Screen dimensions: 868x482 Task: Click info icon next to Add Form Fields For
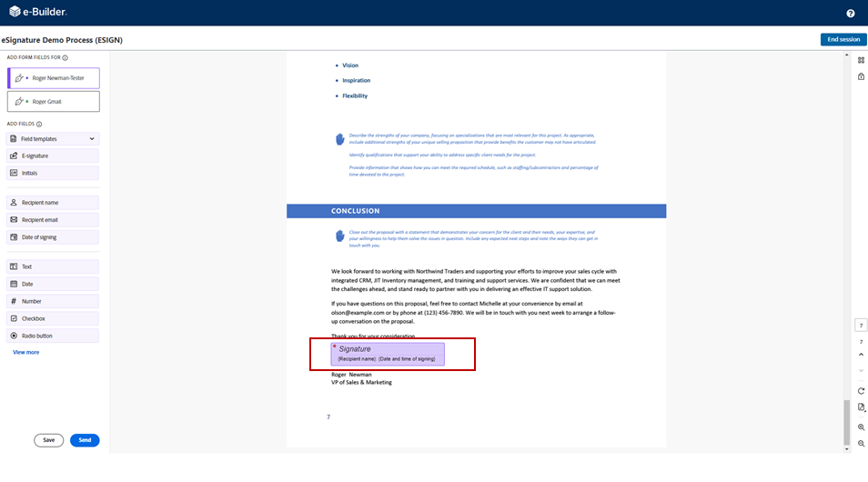point(66,57)
